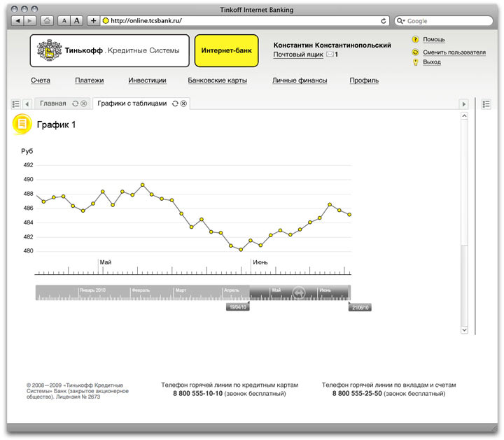Click the Сменить пользователя link

pos(454,52)
